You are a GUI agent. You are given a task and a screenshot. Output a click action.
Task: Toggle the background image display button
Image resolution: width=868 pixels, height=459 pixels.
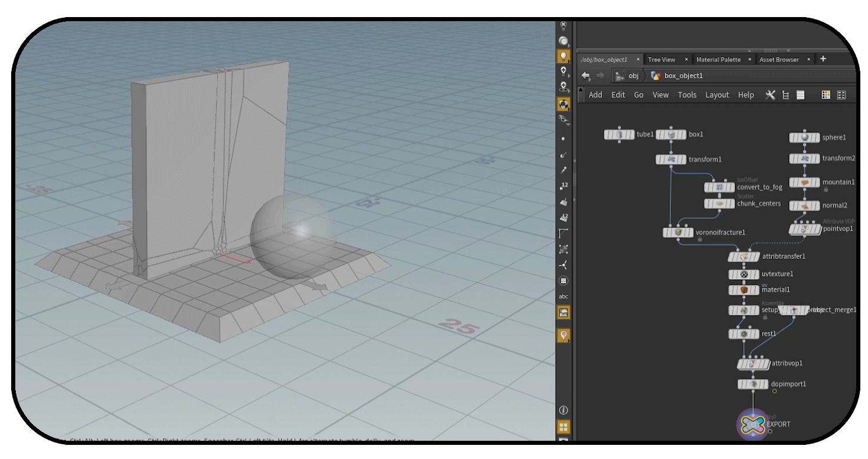pyautogui.click(x=564, y=313)
